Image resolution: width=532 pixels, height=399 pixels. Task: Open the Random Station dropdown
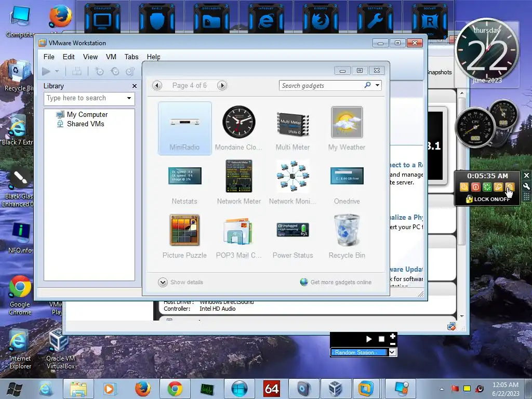[392, 352]
